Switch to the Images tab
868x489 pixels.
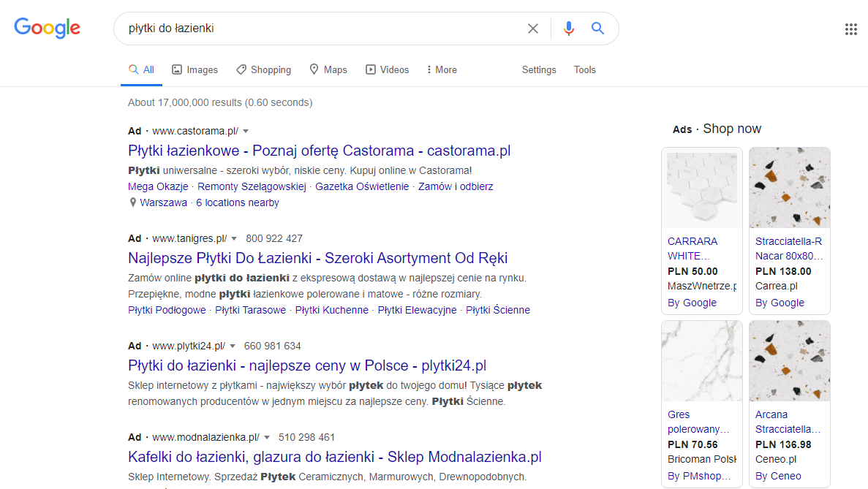195,70
